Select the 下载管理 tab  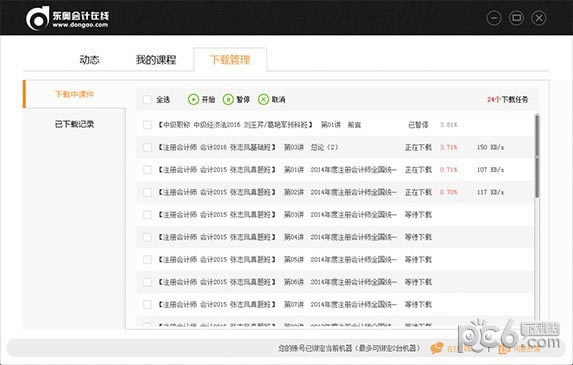point(230,60)
